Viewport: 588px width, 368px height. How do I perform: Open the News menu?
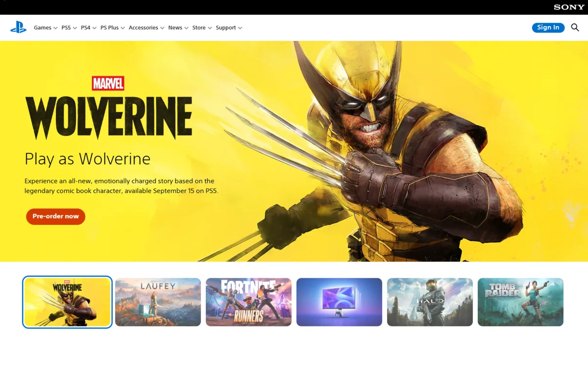pos(178,28)
